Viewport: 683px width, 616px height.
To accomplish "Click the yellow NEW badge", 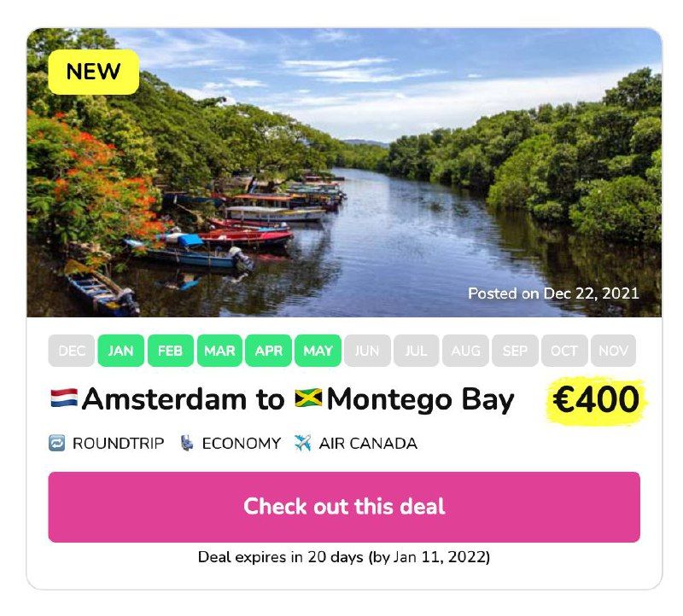I will [x=93, y=72].
